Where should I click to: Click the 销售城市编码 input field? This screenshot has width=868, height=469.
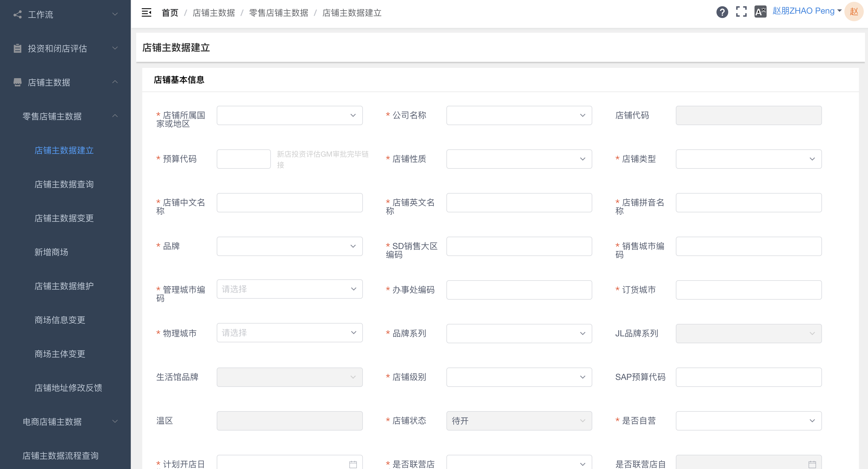pos(749,246)
